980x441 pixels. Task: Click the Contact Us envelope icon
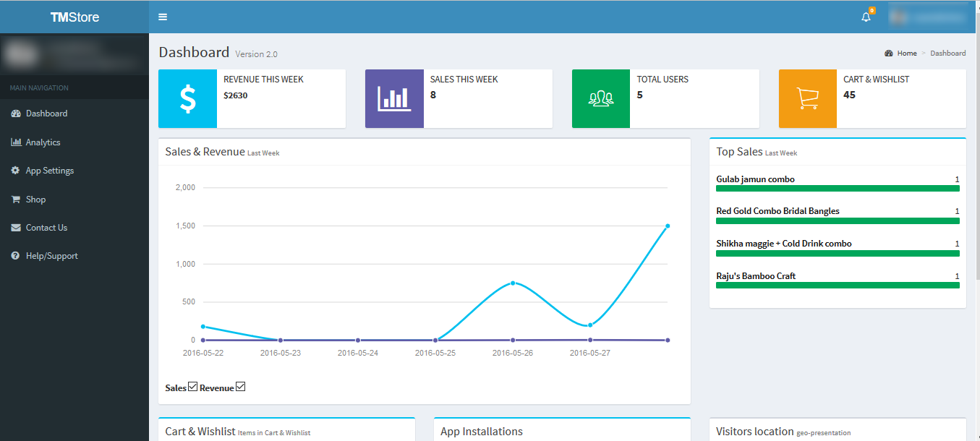pyautogui.click(x=16, y=228)
